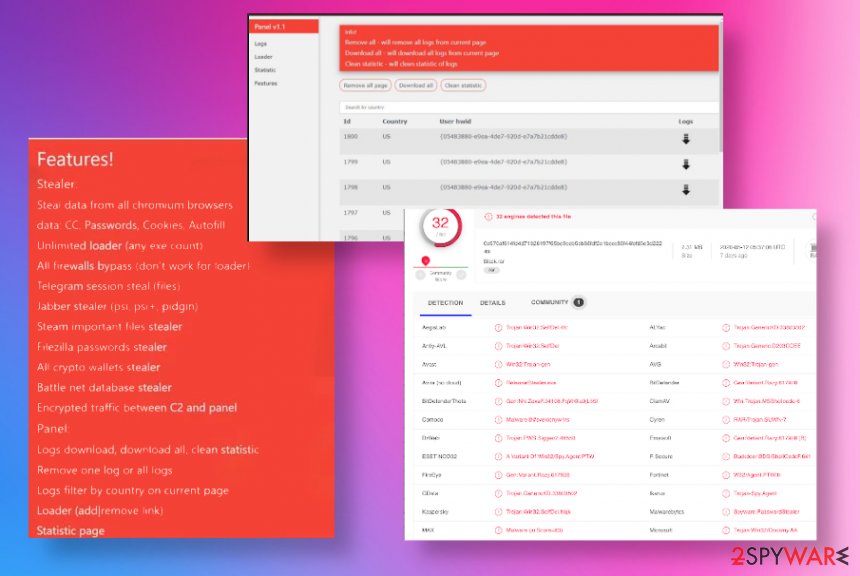Click the MAX detection alert icon
This screenshot has width=860, height=576.
click(x=498, y=530)
